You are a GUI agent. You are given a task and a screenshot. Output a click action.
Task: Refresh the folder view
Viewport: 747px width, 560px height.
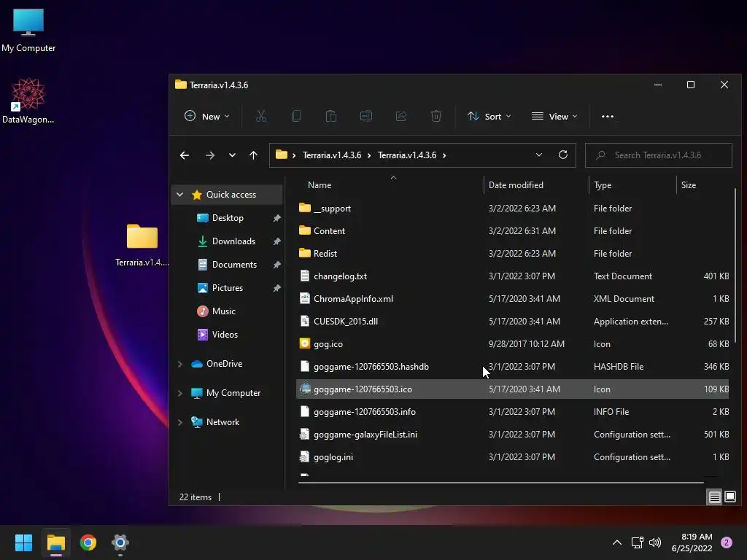tap(563, 155)
